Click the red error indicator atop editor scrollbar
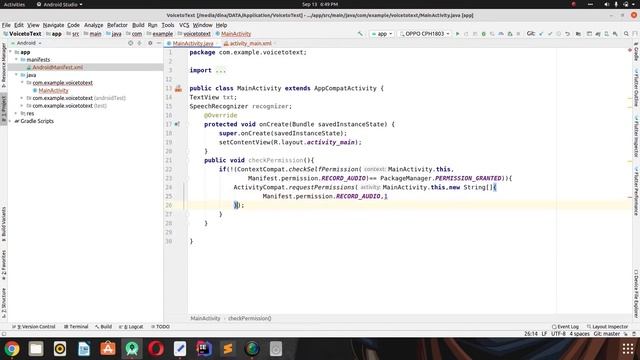The image size is (640, 360). pos(630,50)
